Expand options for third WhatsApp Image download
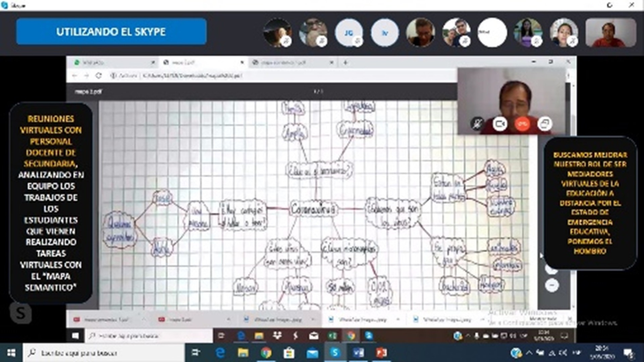This screenshot has width=644, height=362. (482, 319)
